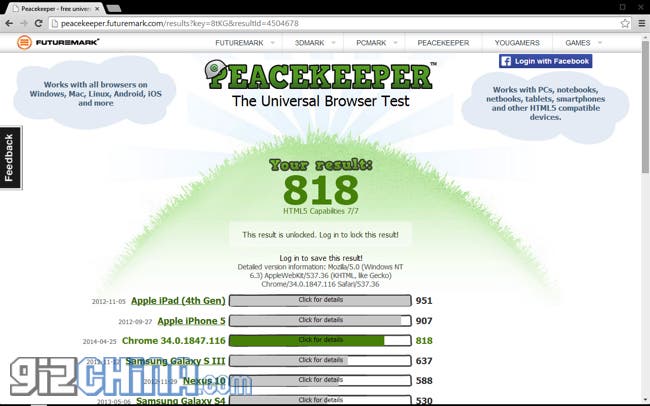Click the 'This result is unlocked' message box

click(x=320, y=235)
